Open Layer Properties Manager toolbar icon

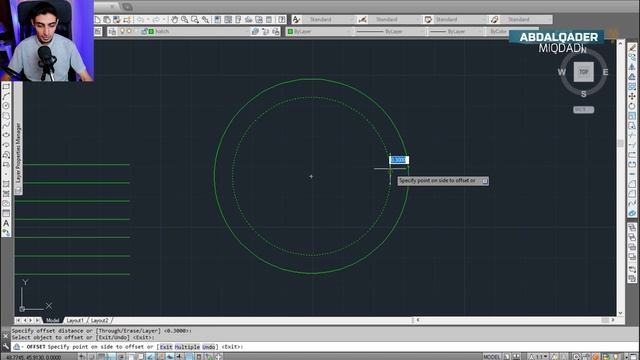[x=112, y=31]
